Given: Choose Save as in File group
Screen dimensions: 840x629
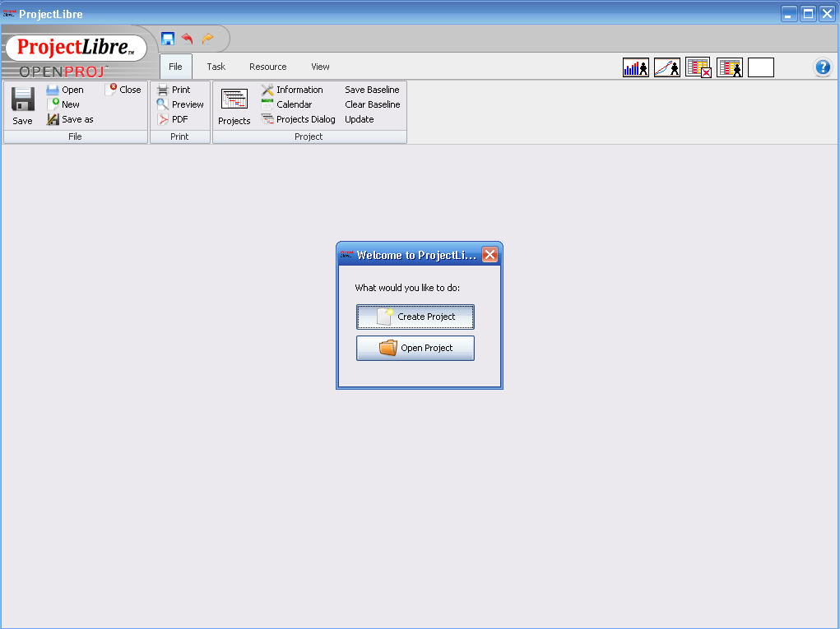Looking at the screenshot, I should [x=70, y=119].
